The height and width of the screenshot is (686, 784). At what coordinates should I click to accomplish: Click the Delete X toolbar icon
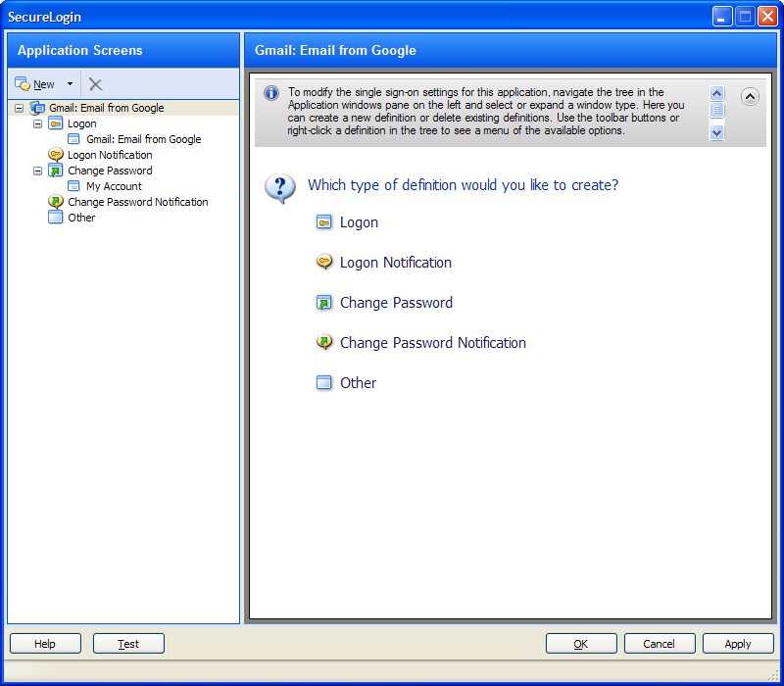click(95, 84)
